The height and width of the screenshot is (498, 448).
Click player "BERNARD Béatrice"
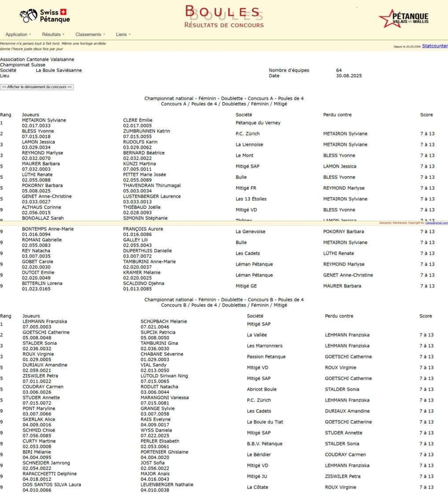pyautogui.click(x=144, y=153)
